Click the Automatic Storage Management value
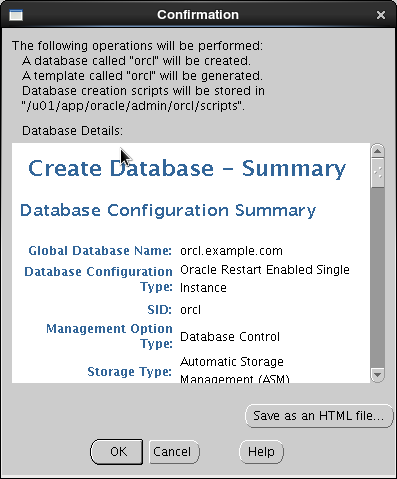The height and width of the screenshot is (479, 397). coord(235,369)
